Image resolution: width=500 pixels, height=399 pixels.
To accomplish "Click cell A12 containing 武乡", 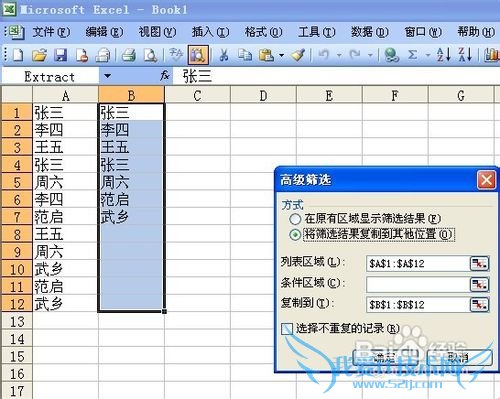I will [x=65, y=304].
